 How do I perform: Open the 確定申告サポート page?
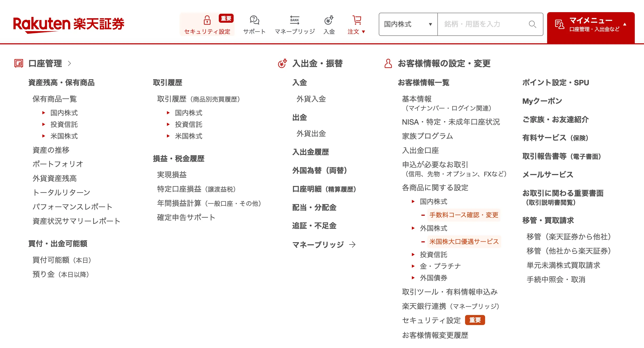click(186, 217)
